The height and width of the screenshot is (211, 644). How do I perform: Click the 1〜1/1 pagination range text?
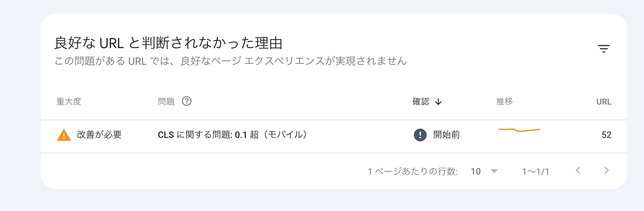[x=535, y=172]
